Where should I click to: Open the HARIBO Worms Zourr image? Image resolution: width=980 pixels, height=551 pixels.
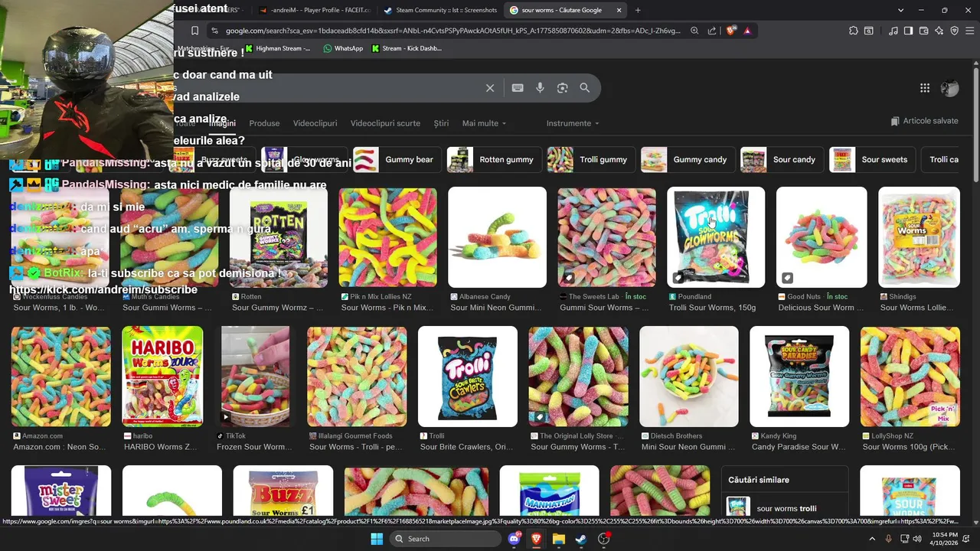pos(162,377)
